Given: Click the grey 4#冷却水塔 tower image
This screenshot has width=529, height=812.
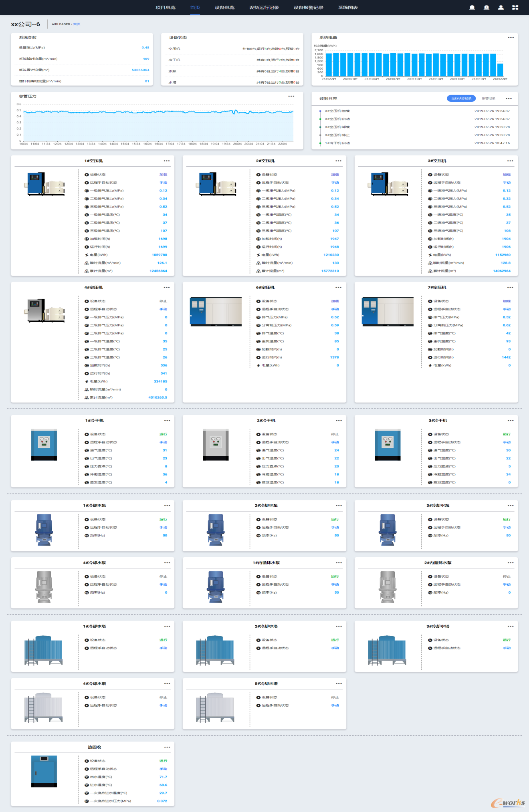Looking at the screenshot, I should click(x=43, y=707).
